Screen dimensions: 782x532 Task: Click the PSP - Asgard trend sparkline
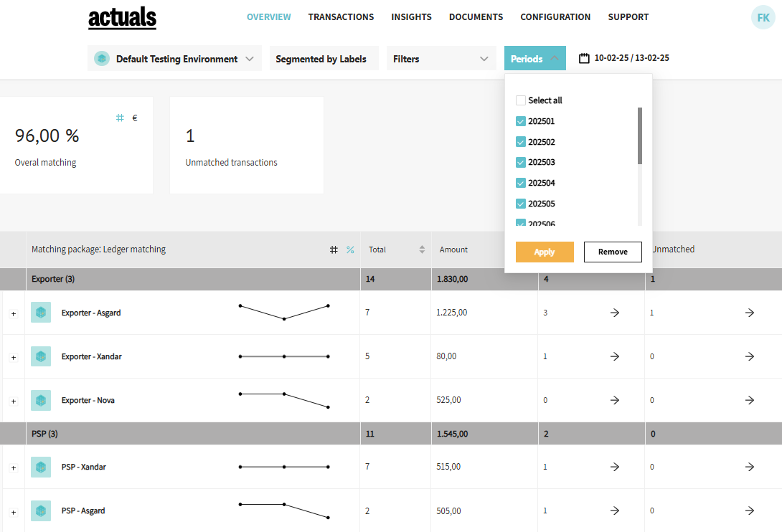tap(284, 511)
